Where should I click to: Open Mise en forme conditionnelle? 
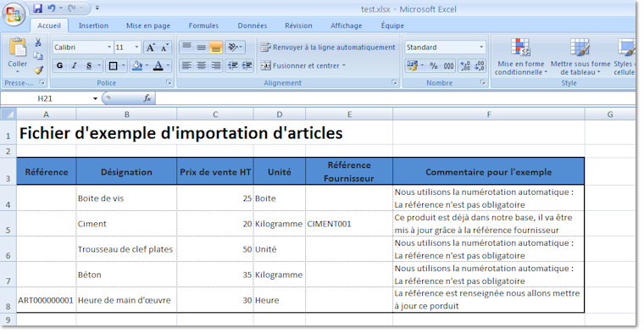tap(521, 57)
